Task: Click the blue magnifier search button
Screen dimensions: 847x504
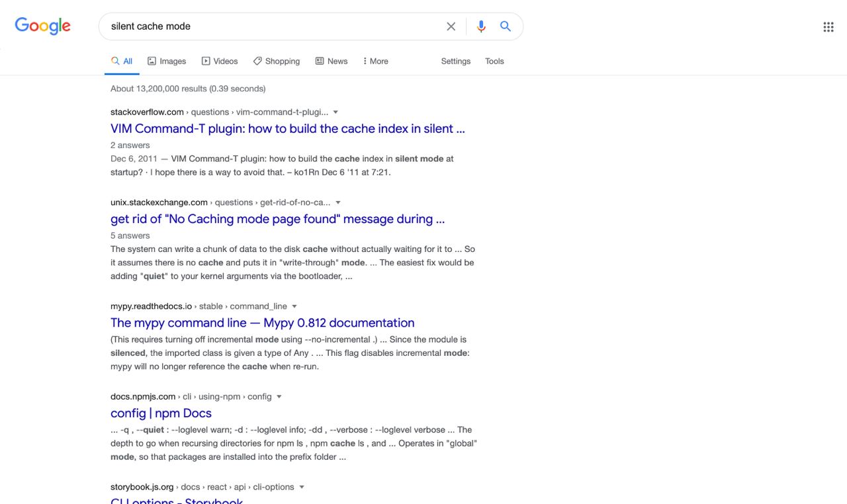Action: 506,26
